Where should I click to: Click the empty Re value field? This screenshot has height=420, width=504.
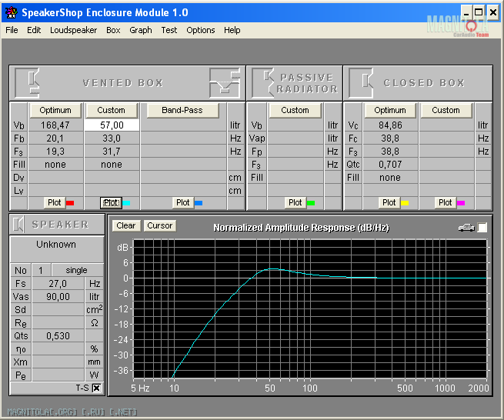(x=58, y=323)
